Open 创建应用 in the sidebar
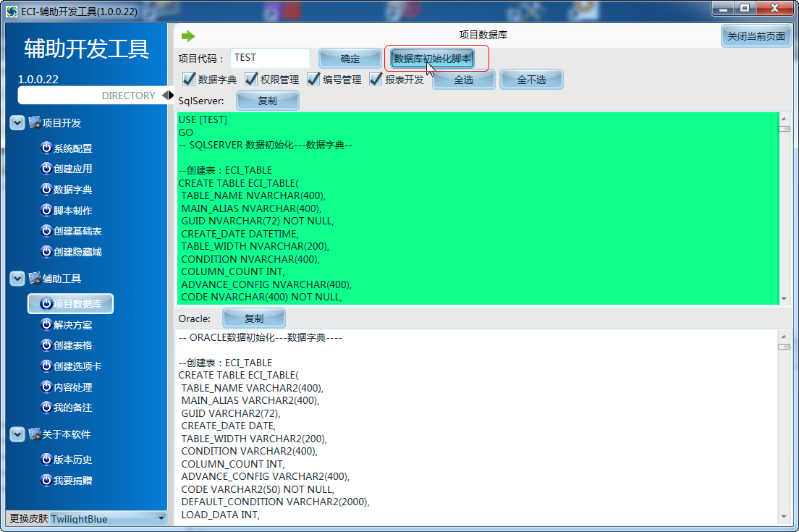The height and width of the screenshot is (532, 799). tap(72, 169)
